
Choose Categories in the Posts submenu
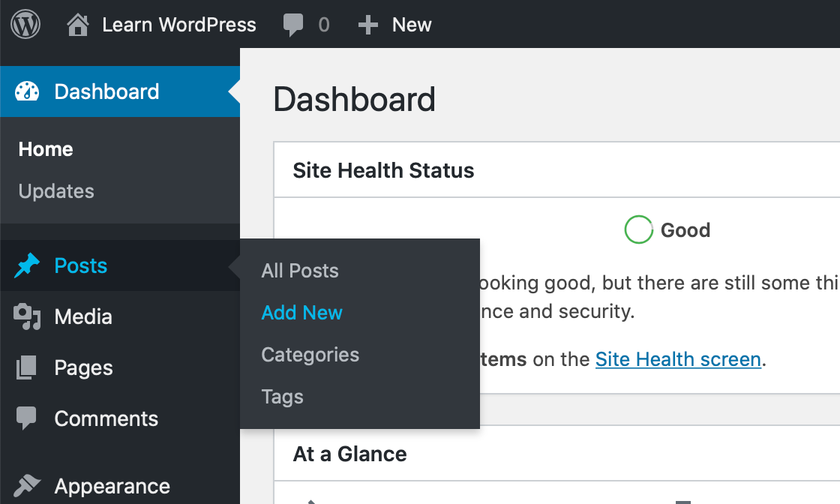(310, 355)
